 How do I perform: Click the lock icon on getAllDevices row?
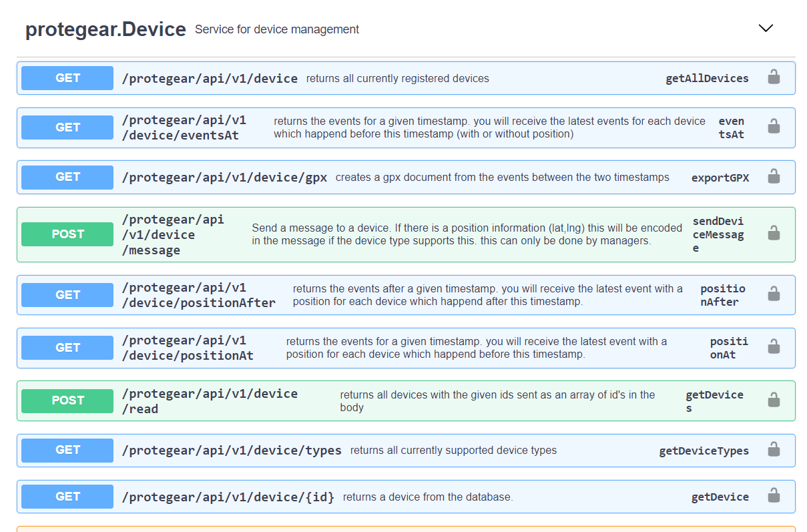(774, 77)
